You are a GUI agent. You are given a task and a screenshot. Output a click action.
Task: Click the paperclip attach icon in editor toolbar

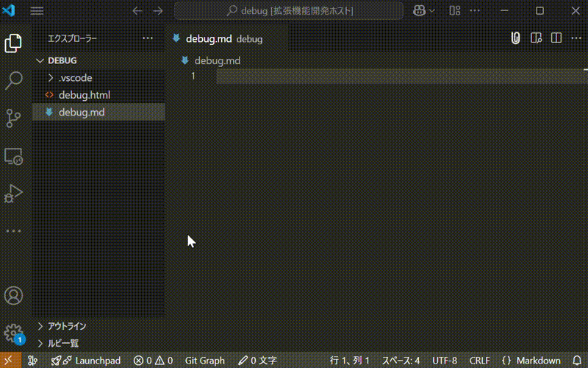pos(516,38)
